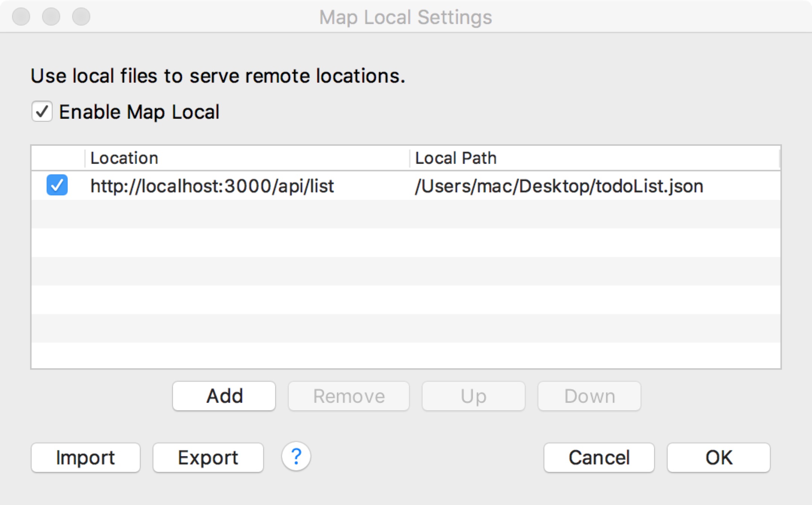Click the minimize window button
The height and width of the screenshot is (505, 812).
[51, 17]
